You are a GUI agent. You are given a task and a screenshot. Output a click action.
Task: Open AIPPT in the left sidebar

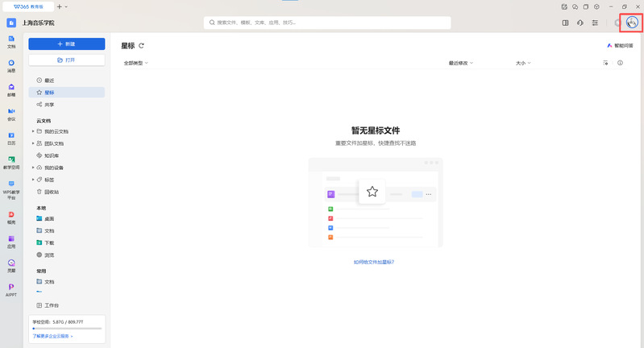(x=11, y=289)
